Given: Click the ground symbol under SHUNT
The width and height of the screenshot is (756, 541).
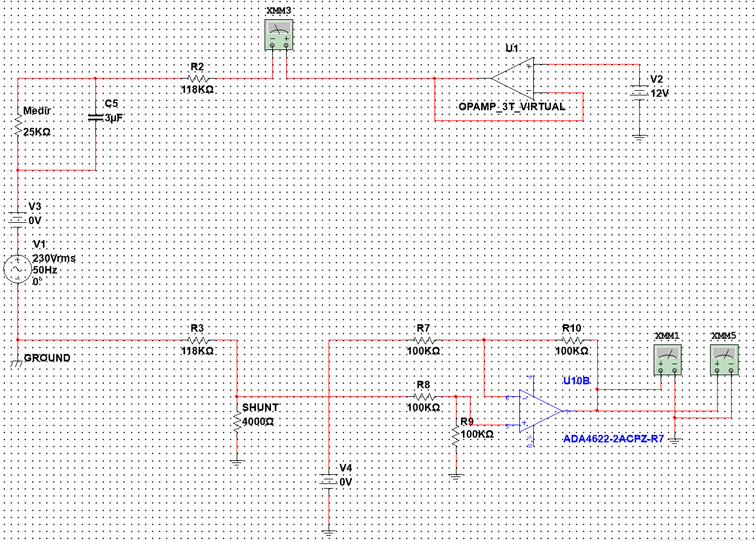Looking at the screenshot, I should click(x=237, y=464).
